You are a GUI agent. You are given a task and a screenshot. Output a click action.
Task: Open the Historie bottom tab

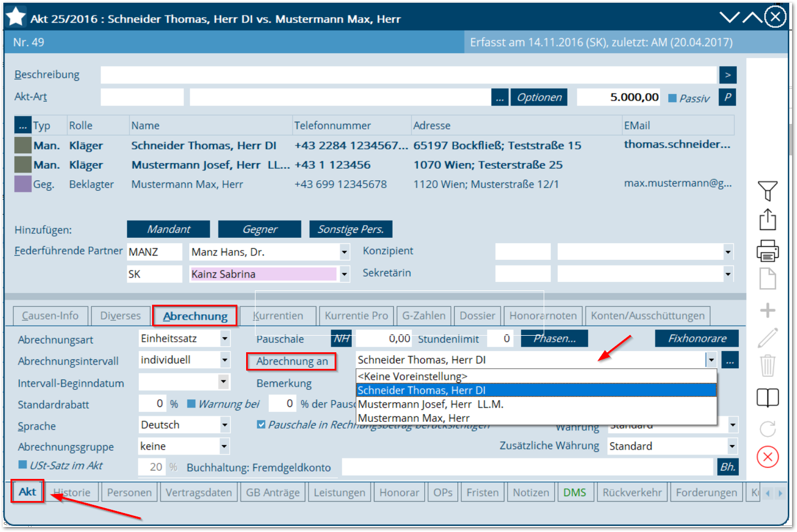pyautogui.click(x=72, y=492)
